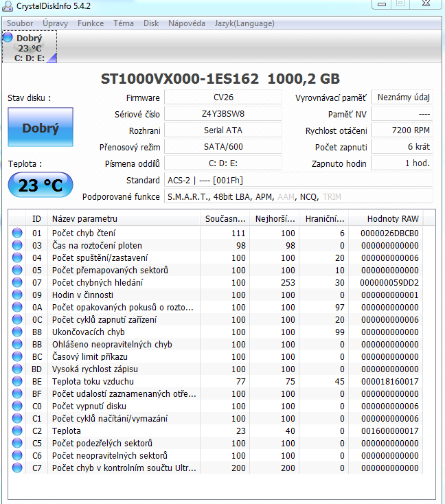Click the ID column header
This screenshot has height=504, width=445.
36,219
